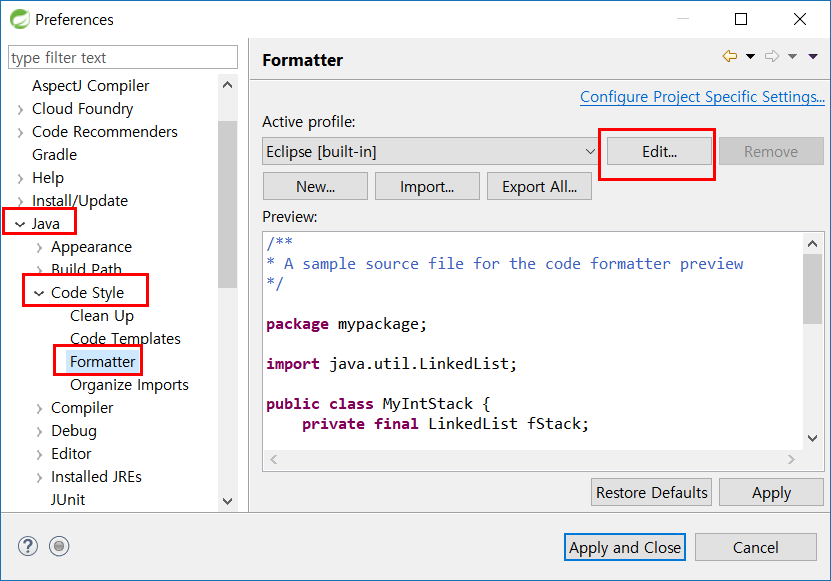Viewport: 831px width, 581px height.
Task: Expand the Debug node
Action: (x=39, y=431)
